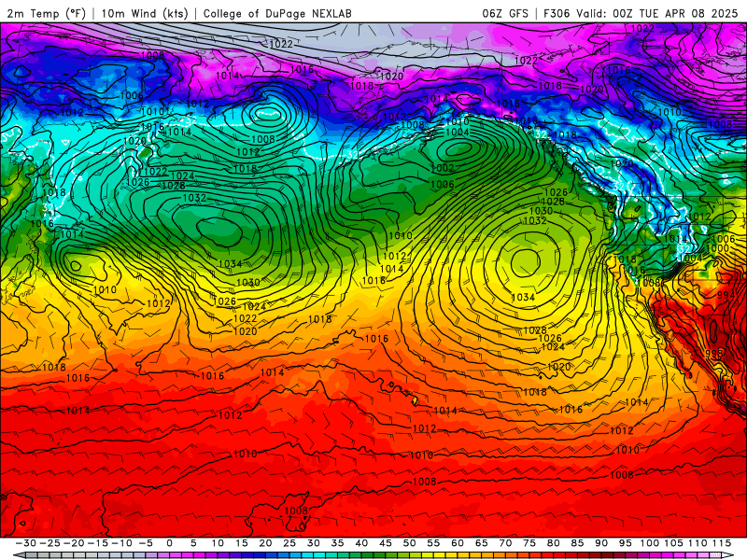Click the "College of DuPage NEXLAB" title text
The image size is (747, 560).
tap(277, 13)
